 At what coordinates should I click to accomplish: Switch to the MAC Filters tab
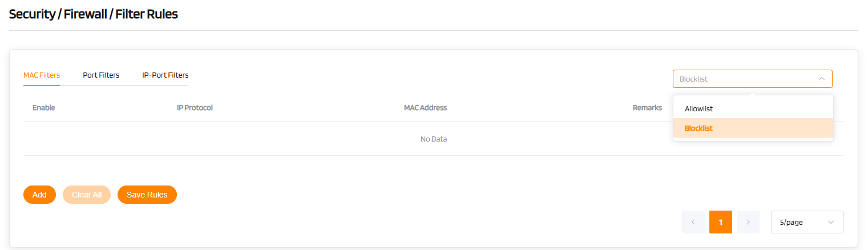point(42,75)
